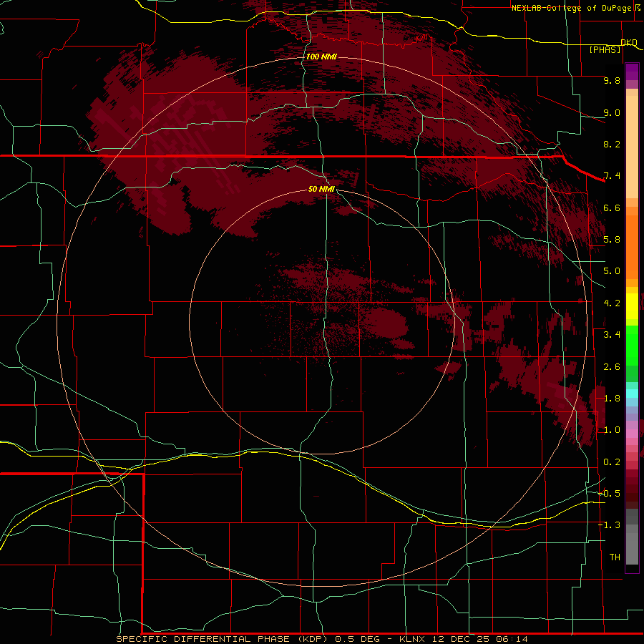This screenshot has width=644, height=644.
Task: Click the -1.3 color scale value
Action: point(609,525)
